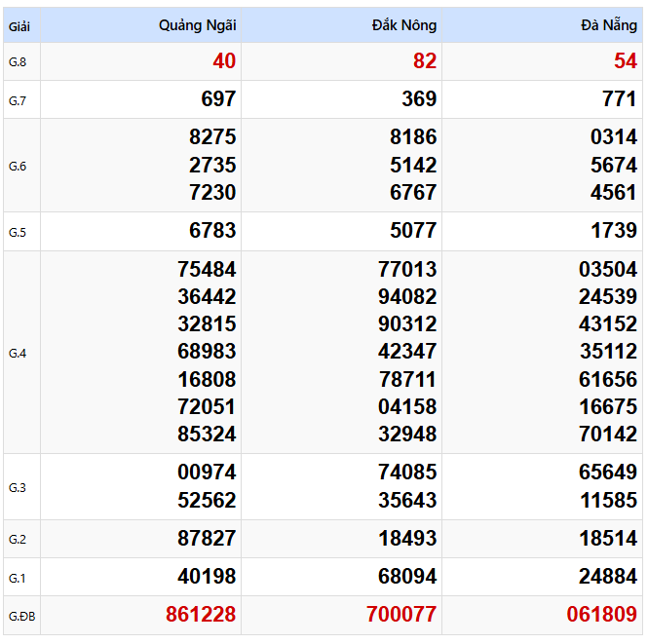
Task: Click the number 68983
Action: [207, 352]
